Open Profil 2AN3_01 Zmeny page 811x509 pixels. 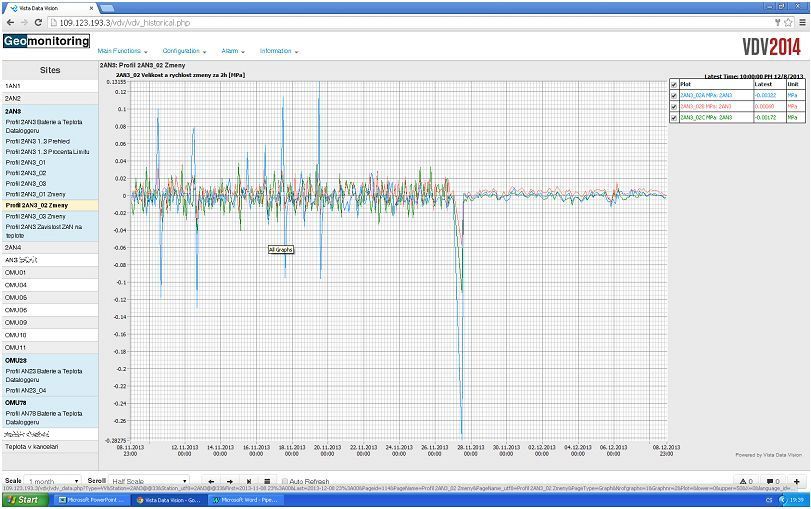36,194
